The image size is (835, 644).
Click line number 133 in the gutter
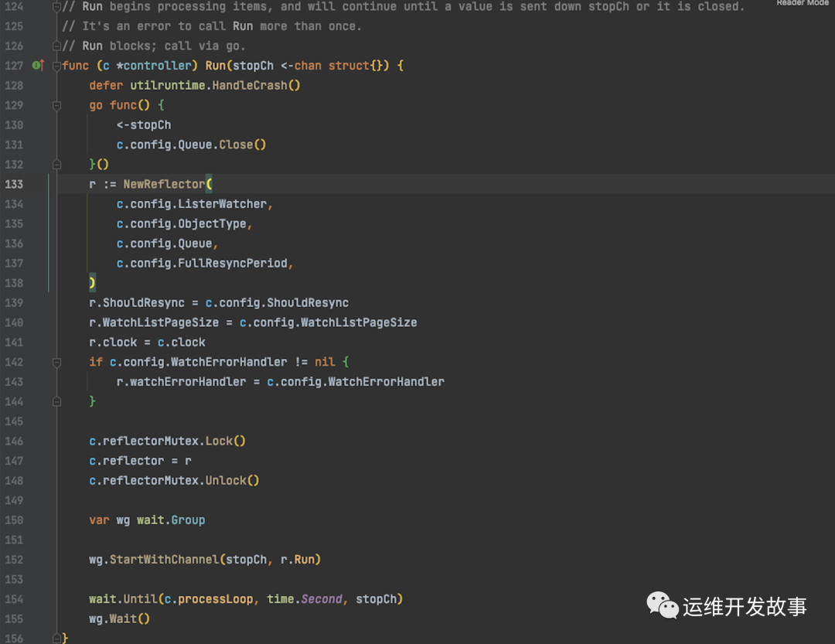point(14,184)
